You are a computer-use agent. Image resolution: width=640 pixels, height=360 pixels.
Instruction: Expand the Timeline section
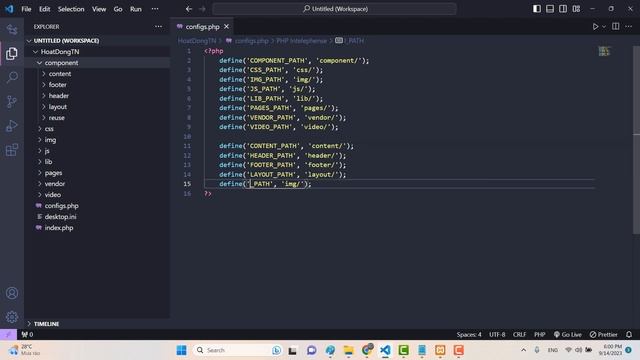(x=46, y=324)
